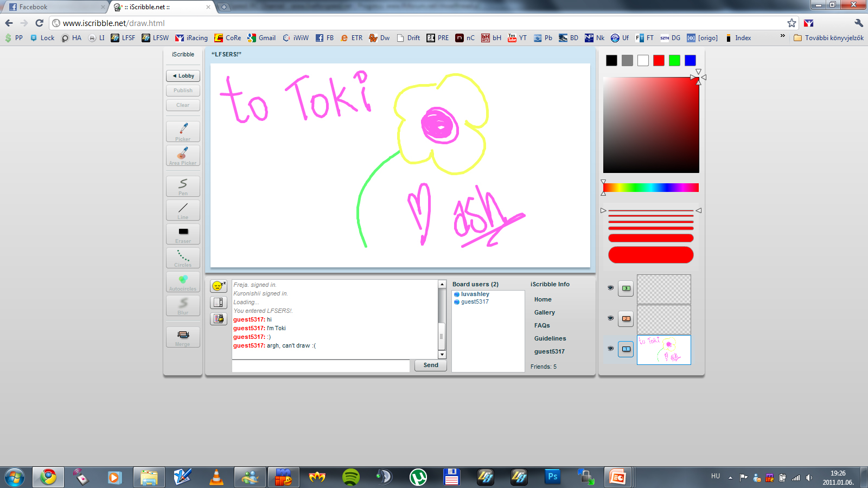
Task: Select the Pen drawing tool
Action: click(183, 186)
